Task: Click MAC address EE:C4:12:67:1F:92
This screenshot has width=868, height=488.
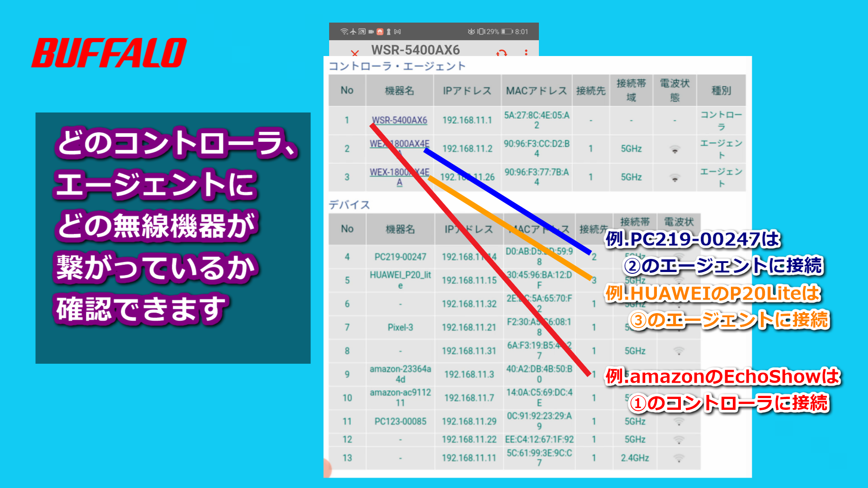Action: point(539,440)
